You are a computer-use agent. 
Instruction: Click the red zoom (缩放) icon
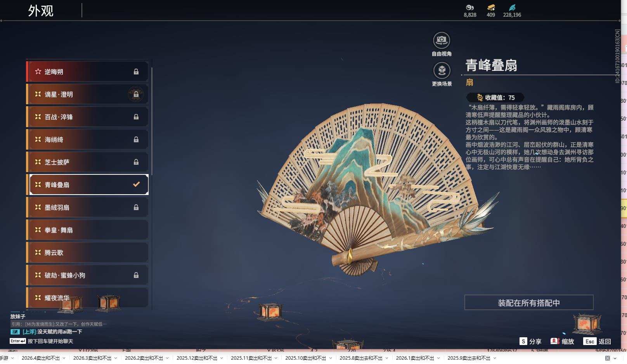click(x=554, y=342)
